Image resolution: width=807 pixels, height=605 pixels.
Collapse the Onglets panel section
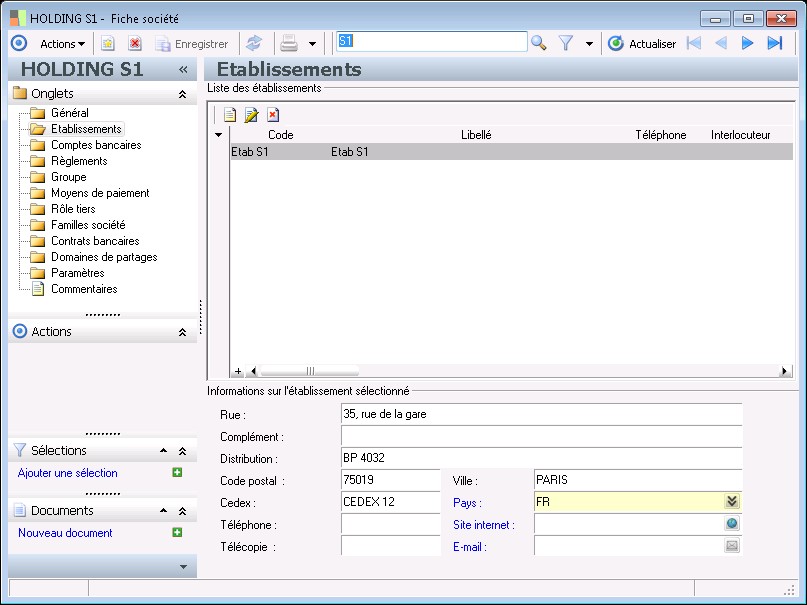182,94
